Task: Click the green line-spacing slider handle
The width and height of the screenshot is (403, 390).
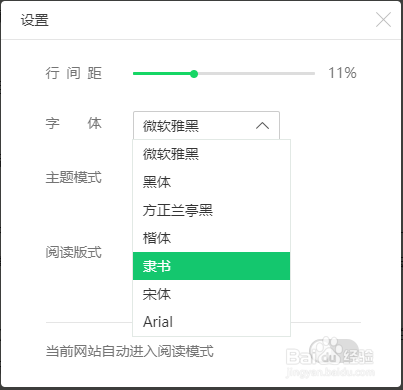Action: (x=194, y=74)
